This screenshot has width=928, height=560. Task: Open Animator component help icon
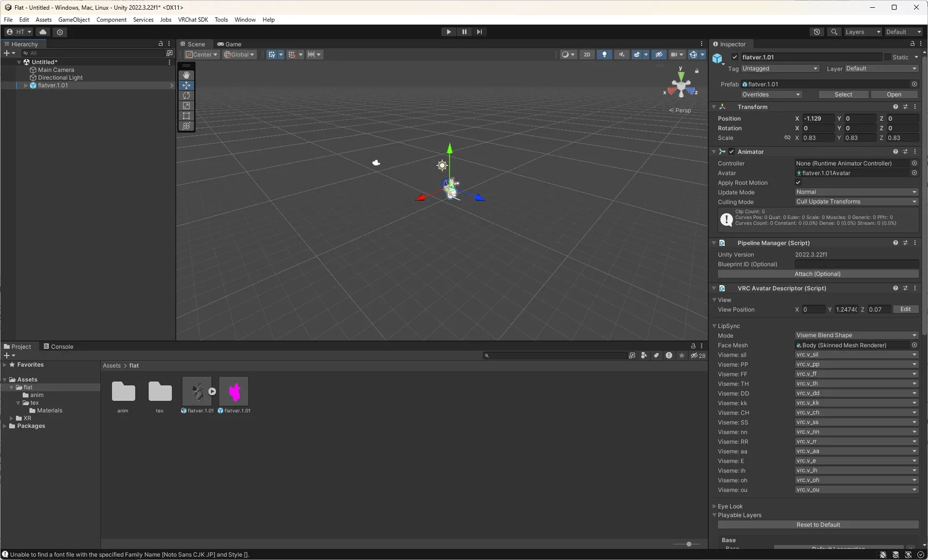[896, 151]
